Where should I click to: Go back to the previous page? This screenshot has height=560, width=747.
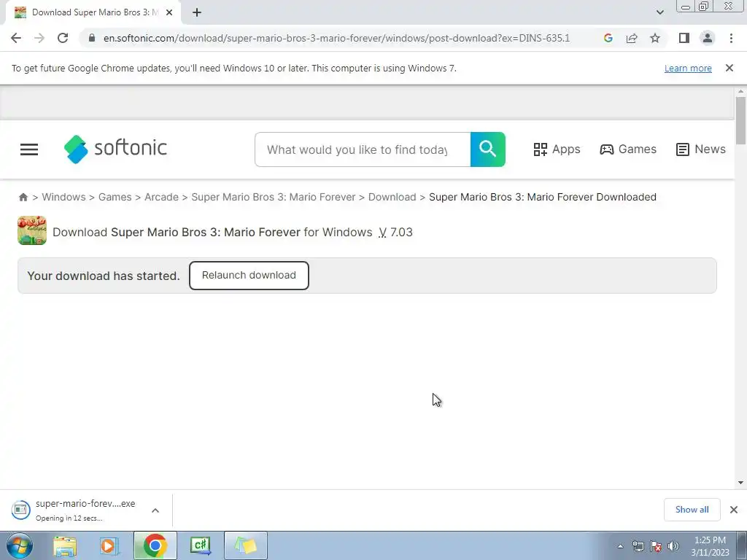click(x=16, y=38)
